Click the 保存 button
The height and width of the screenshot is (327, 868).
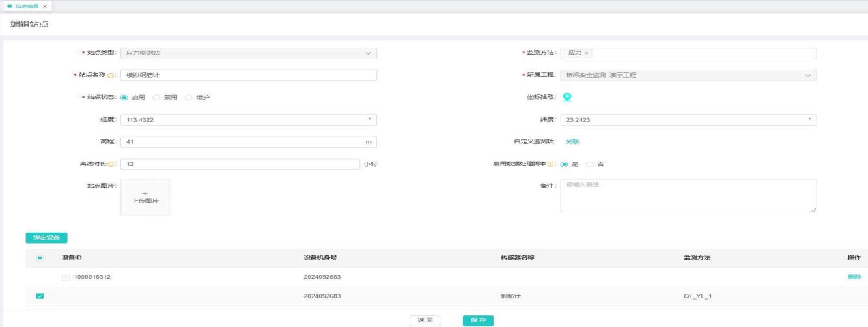click(x=478, y=320)
